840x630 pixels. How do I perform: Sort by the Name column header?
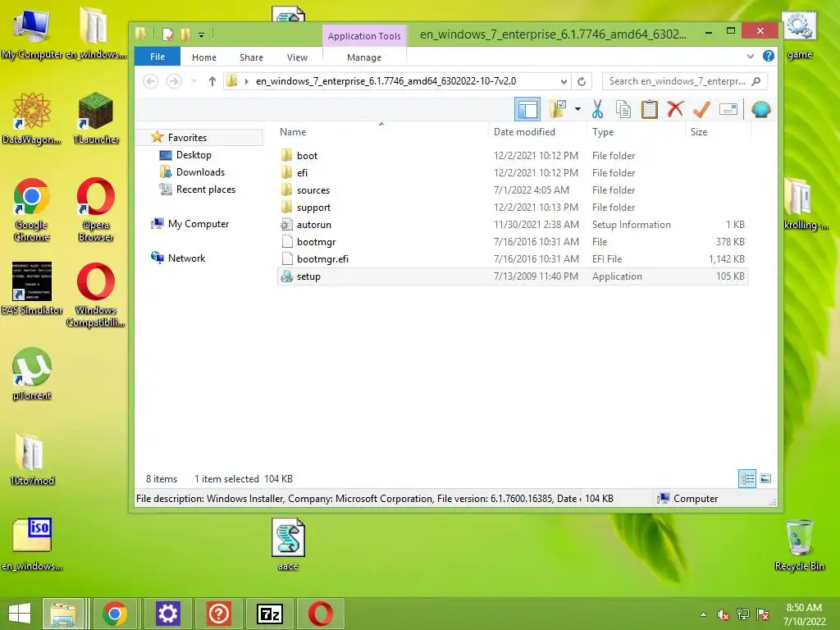pos(293,132)
